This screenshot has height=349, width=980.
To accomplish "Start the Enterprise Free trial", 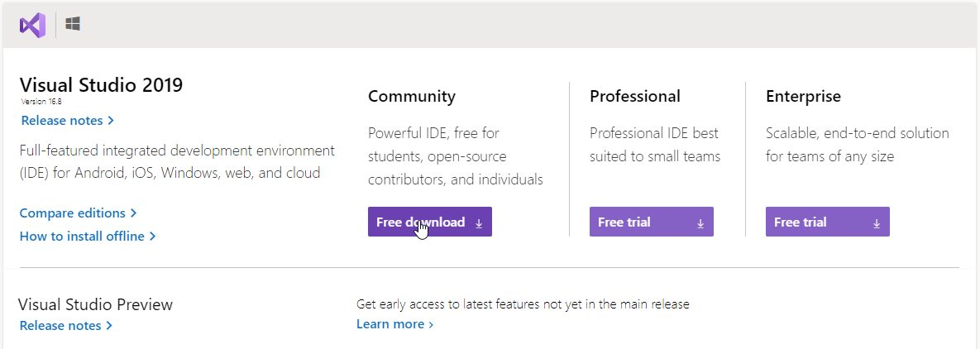I will coord(801,222).
